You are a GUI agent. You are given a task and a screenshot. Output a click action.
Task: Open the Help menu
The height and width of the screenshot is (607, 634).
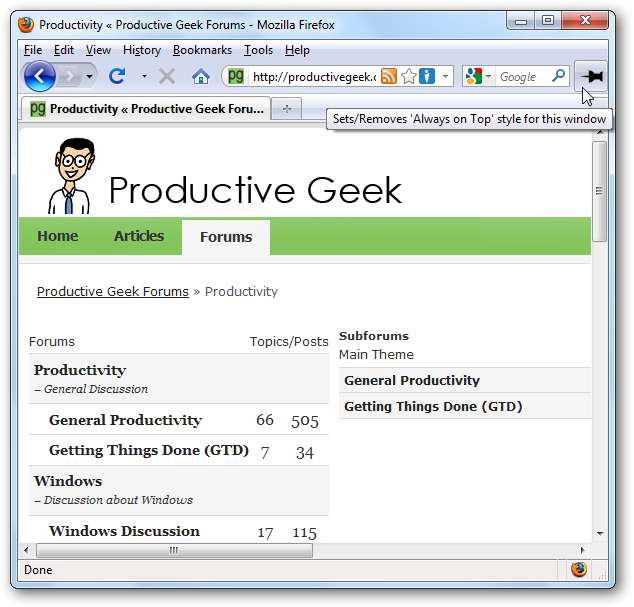click(x=297, y=50)
